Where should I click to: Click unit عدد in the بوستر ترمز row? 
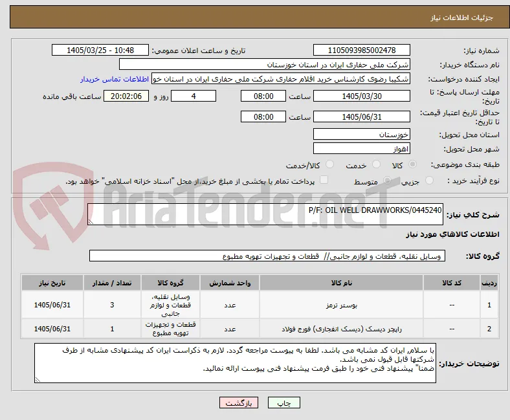[x=230, y=305]
